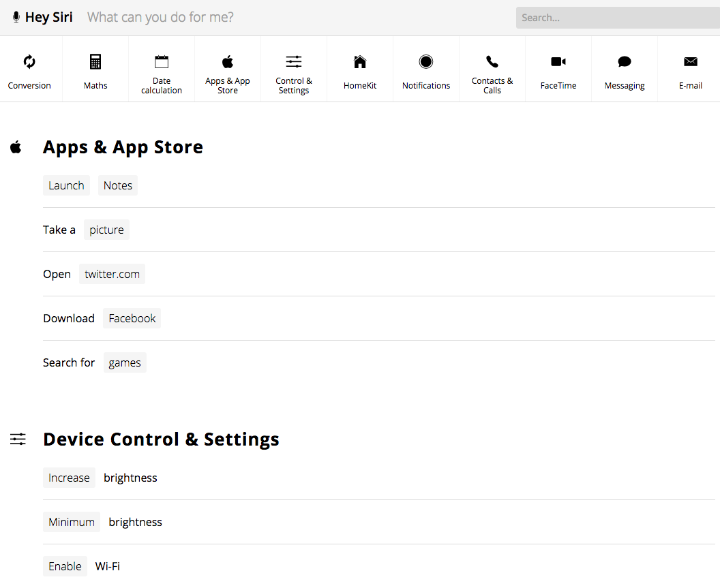Click the Device Control & Settings heading

pyautogui.click(x=161, y=439)
